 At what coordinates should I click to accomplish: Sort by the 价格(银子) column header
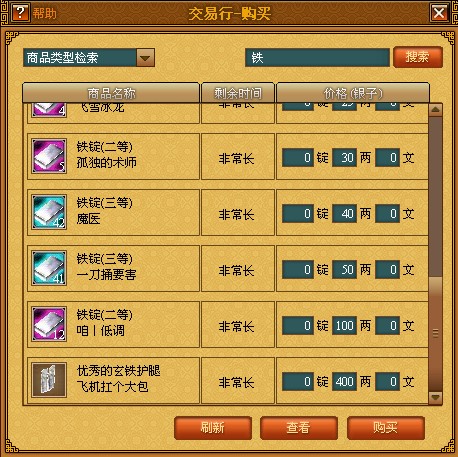(353, 93)
